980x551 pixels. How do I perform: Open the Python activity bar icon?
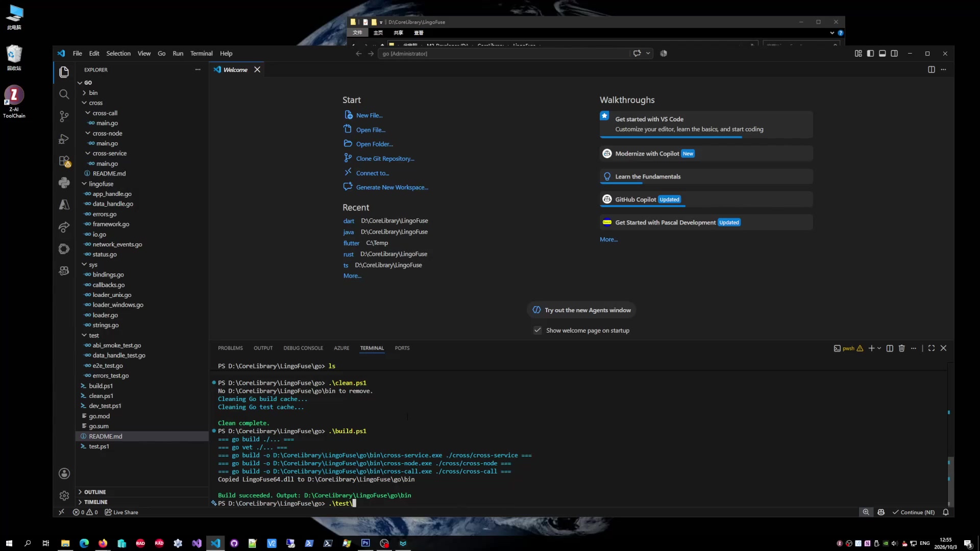coord(64,183)
